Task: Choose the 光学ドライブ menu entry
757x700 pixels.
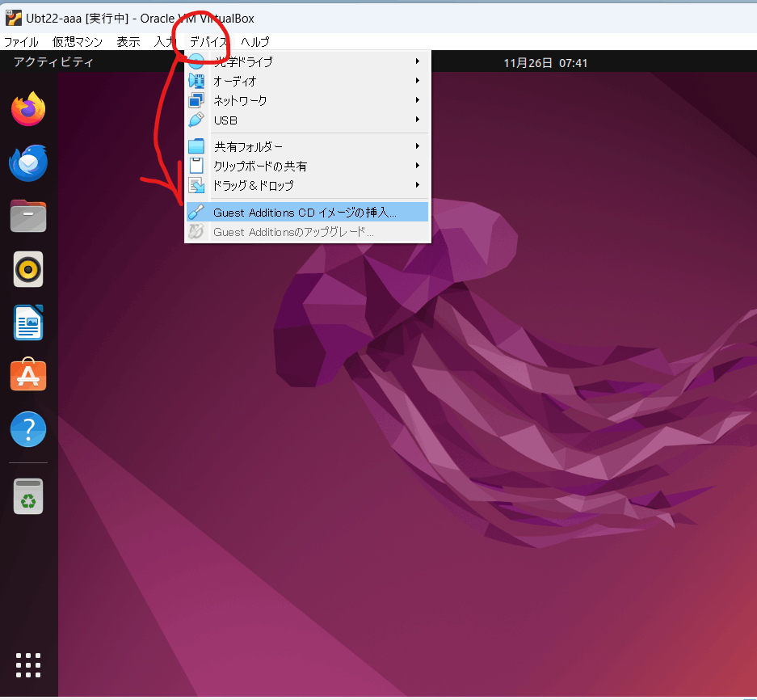Action: point(307,61)
